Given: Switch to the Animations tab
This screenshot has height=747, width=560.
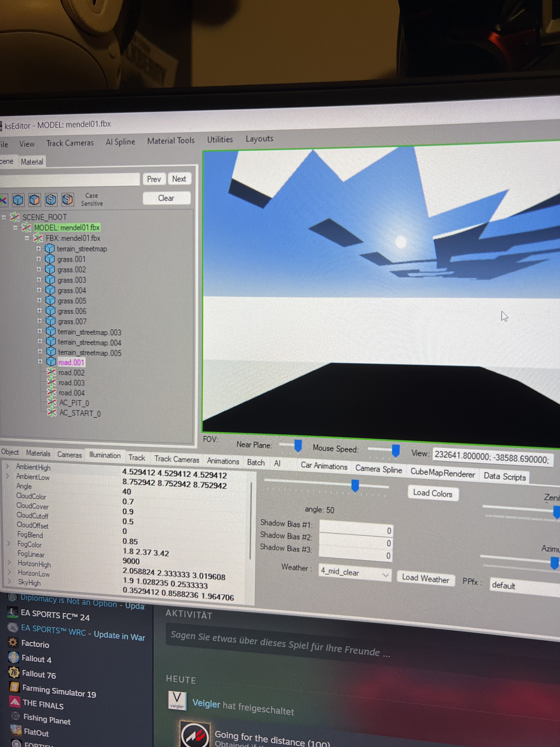Looking at the screenshot, I should (223, 461).
